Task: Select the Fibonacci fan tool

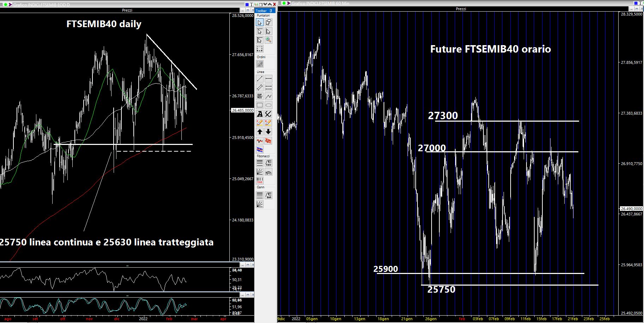Action: click(260, 172)
